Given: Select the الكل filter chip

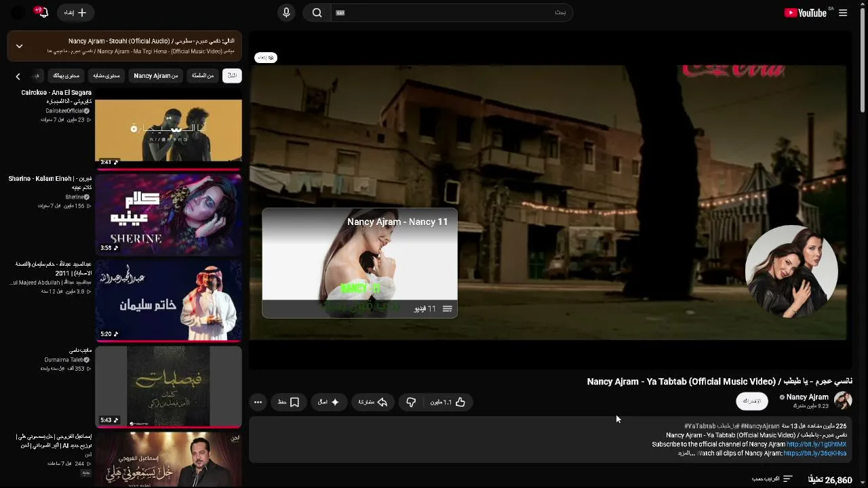Looking at the screenshot, I should click(232, 75).
